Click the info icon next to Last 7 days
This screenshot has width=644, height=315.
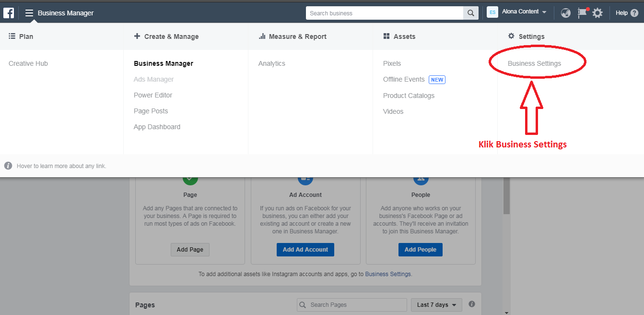click(x=472, y=304)
